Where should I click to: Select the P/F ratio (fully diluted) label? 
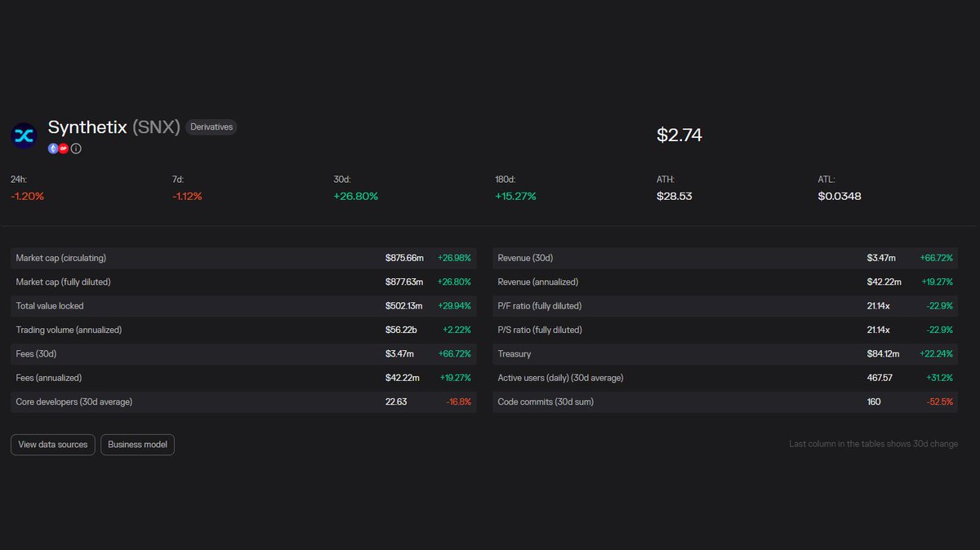540,306
